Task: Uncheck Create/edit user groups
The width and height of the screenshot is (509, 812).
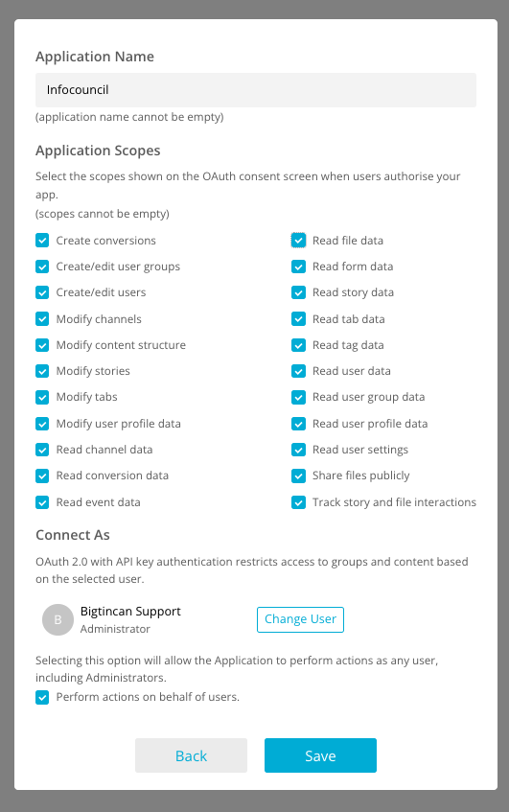Action: (42, 267)
